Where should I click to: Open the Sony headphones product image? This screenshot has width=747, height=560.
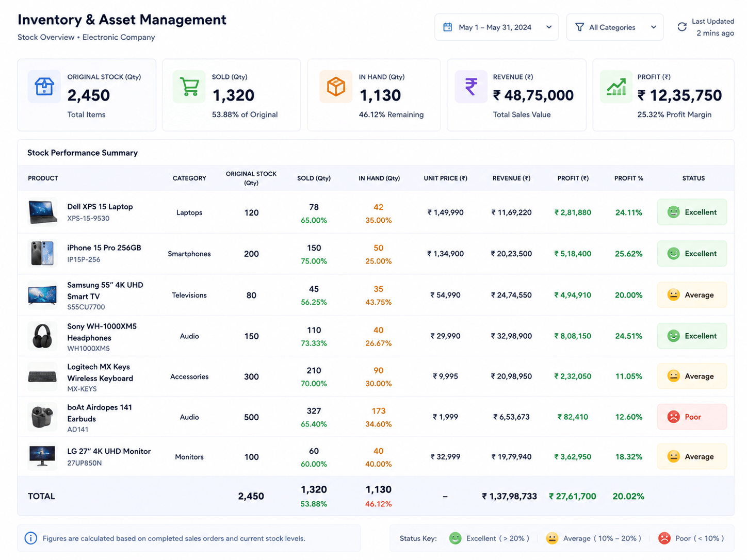(42, 336)
